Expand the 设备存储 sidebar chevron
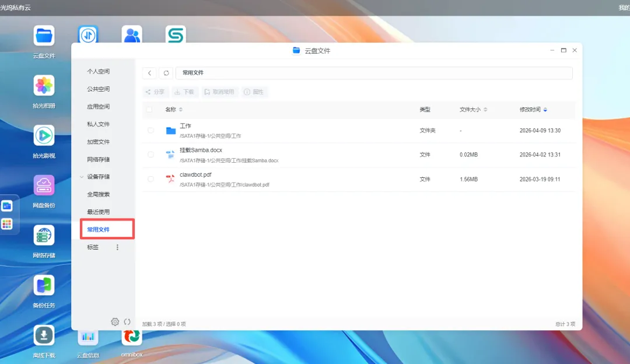630x364 pixels. pyautogui.click(x=82, y=177)
